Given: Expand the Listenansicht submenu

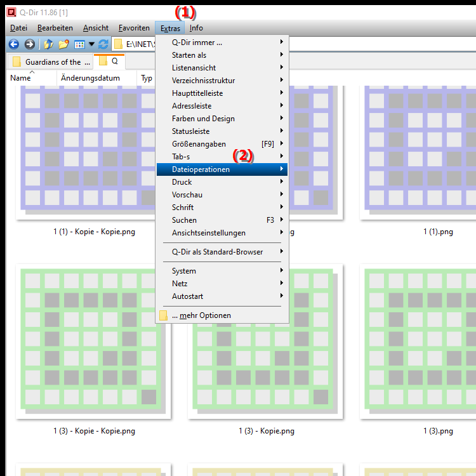Looking at the screenshot, I should (x=222, y=68).
